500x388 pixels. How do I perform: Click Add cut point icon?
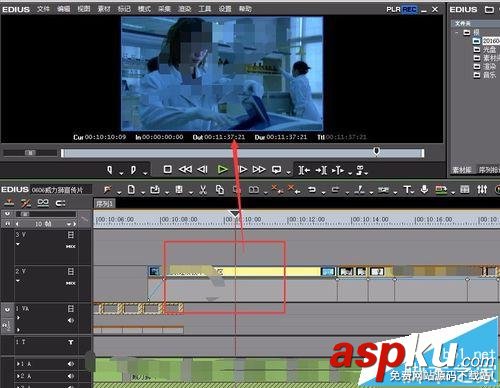(x=359, y=190)
